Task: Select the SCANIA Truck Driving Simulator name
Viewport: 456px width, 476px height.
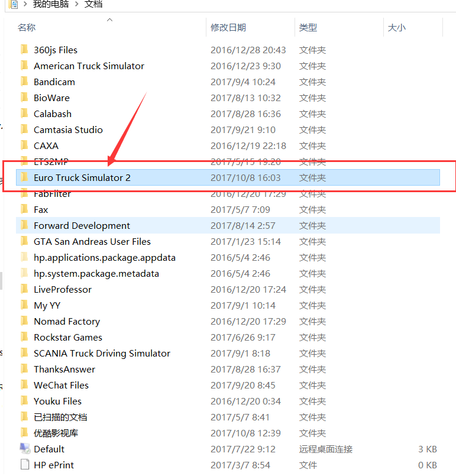Action: point(102,354)
